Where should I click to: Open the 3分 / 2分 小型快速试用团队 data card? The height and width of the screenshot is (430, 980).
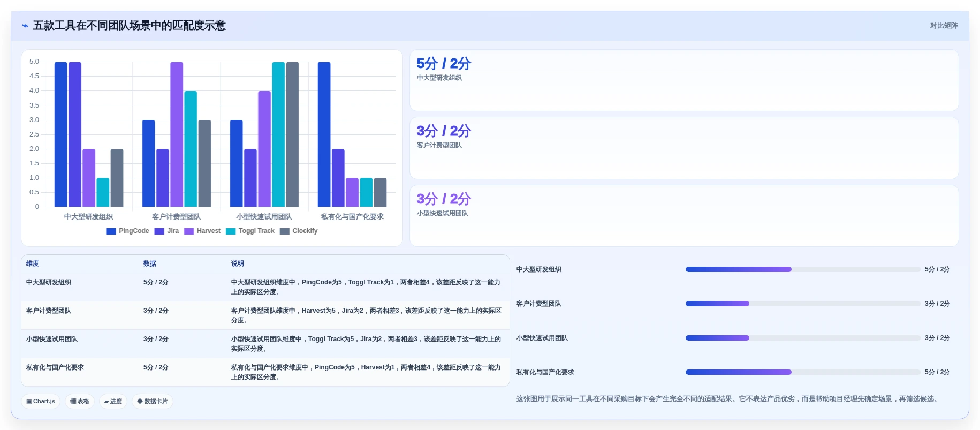pos(684,216)
